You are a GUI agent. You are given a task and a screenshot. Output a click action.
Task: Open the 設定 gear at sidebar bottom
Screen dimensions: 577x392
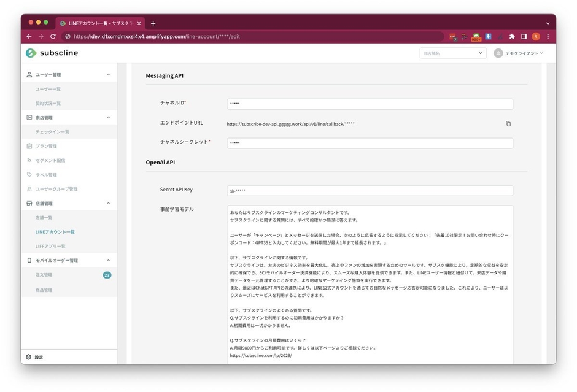[x=28, y=356]
